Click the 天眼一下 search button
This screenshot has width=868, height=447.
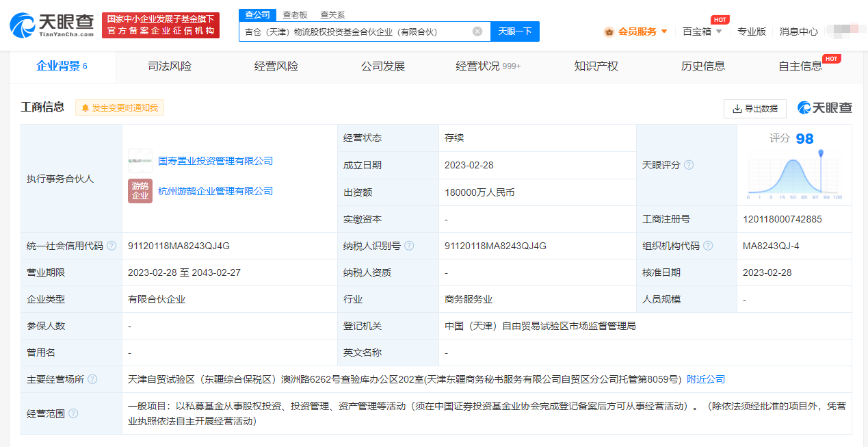(x=515, y=31)
